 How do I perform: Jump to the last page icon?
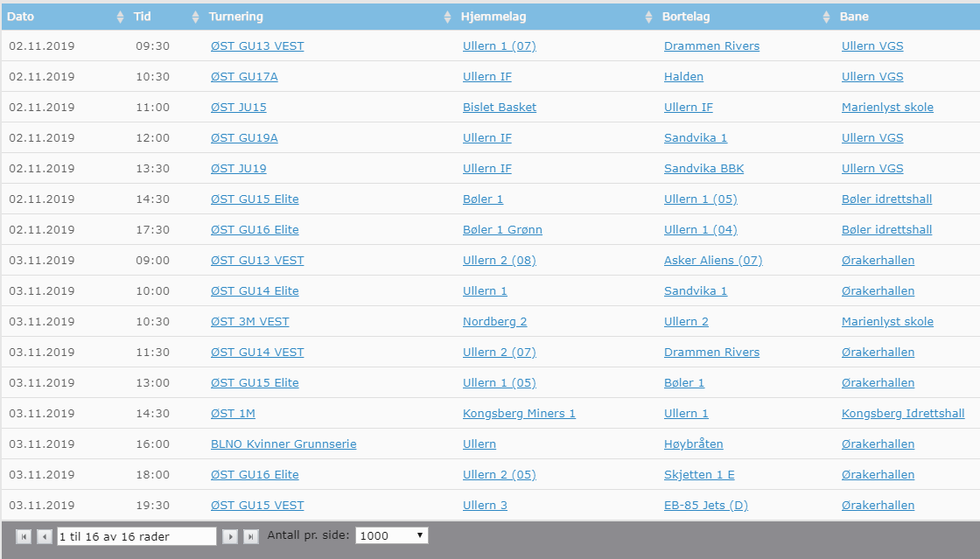click(x=251, y=536)
